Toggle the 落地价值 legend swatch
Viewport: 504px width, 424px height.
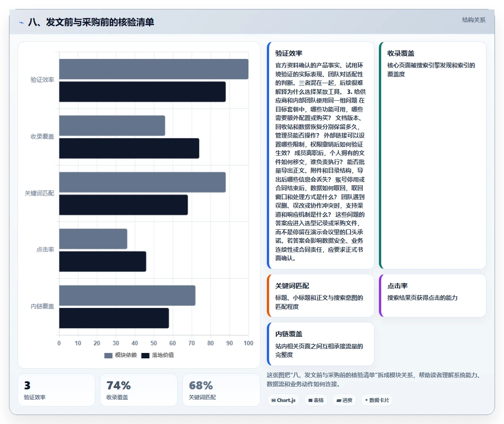tap(145, 355)
